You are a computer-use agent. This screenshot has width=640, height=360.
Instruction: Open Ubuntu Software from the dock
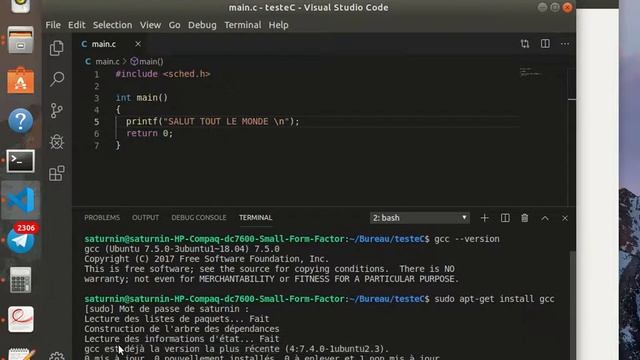click(x=20, y=80)
